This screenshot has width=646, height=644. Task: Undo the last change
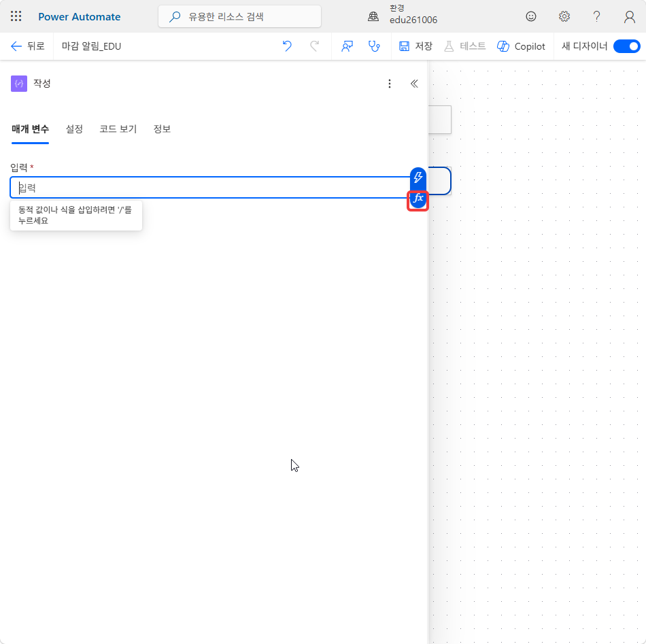(287, 46)
